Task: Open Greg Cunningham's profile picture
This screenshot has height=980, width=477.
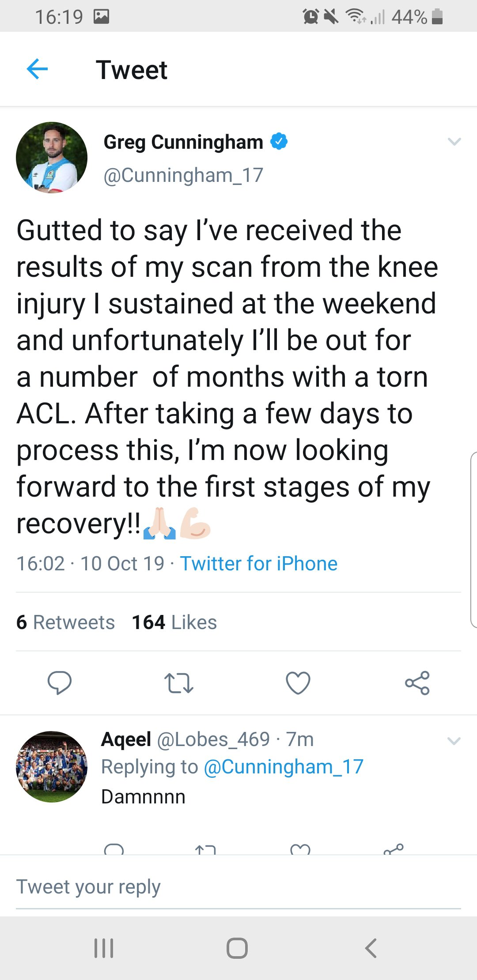Action: click(x=52, y=158)
